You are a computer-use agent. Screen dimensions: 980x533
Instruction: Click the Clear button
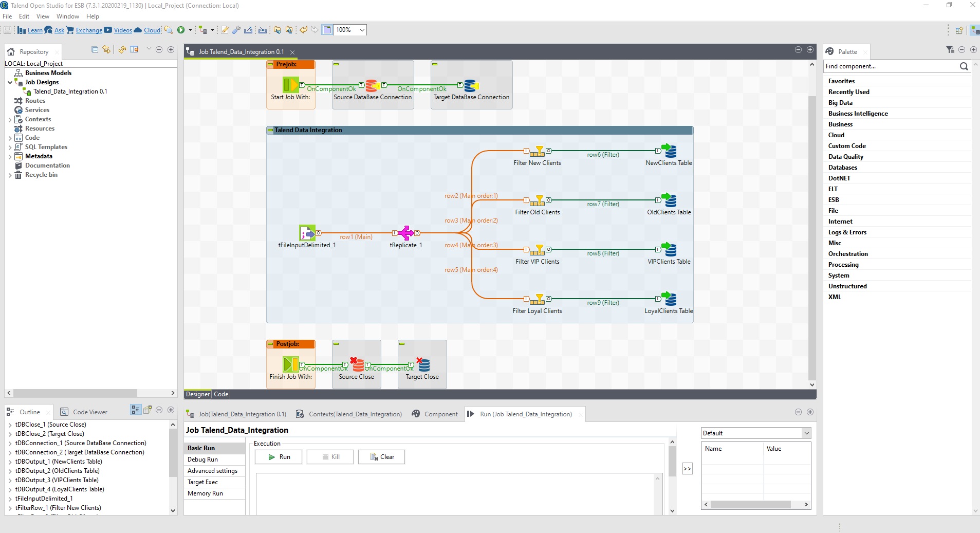pyautogui.click(x=381, y=457)
